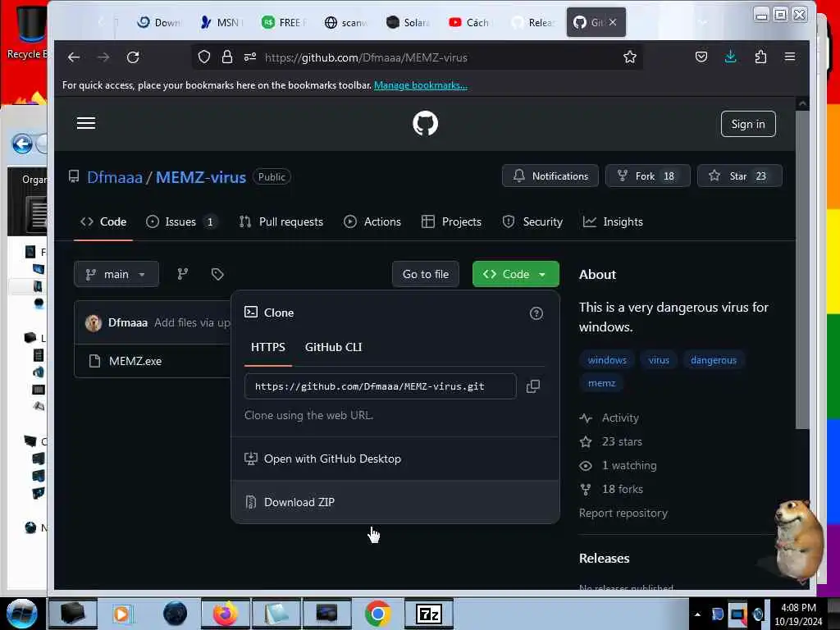Toggle the green Code dropdown button
Screen dimensions: 840x630
pyautogui.click(x=515, y=274)
